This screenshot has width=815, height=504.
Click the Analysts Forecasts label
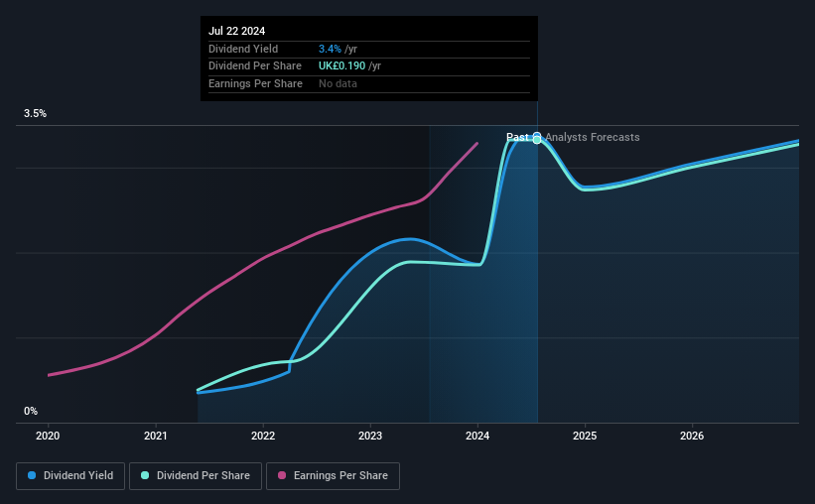coord(592,137)
